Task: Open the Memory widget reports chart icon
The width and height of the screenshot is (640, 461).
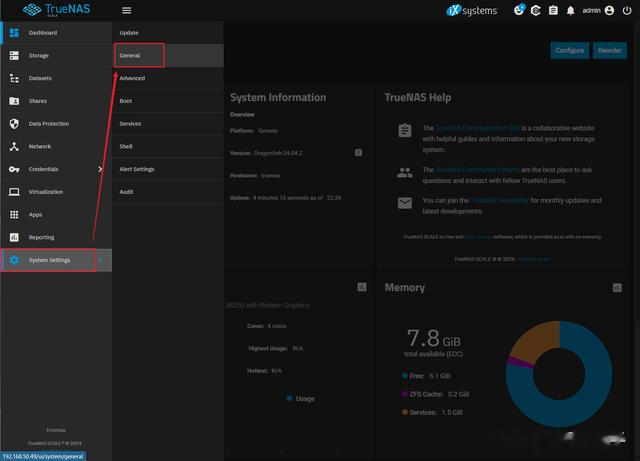Action: (x=617, y=288)
